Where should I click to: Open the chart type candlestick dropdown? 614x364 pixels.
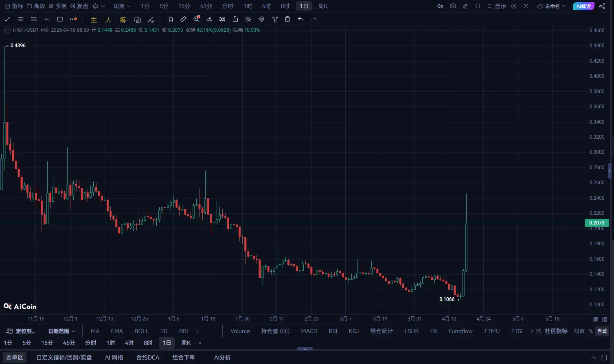[x=99, y=6]
